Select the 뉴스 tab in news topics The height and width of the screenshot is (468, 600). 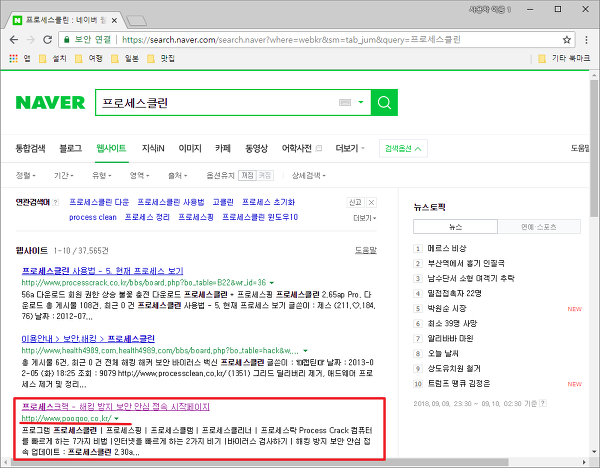click(x=455, y=227)
